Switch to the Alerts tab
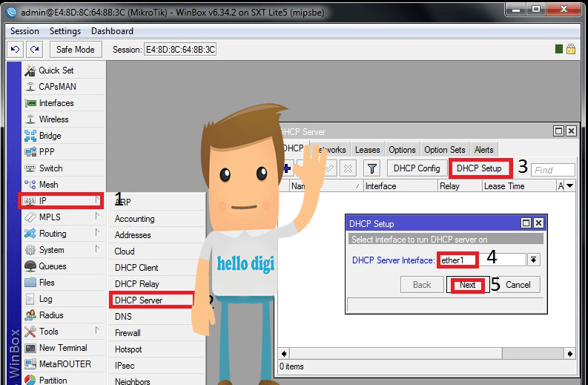Screen dimensions: 588x385 click(483, 150)
